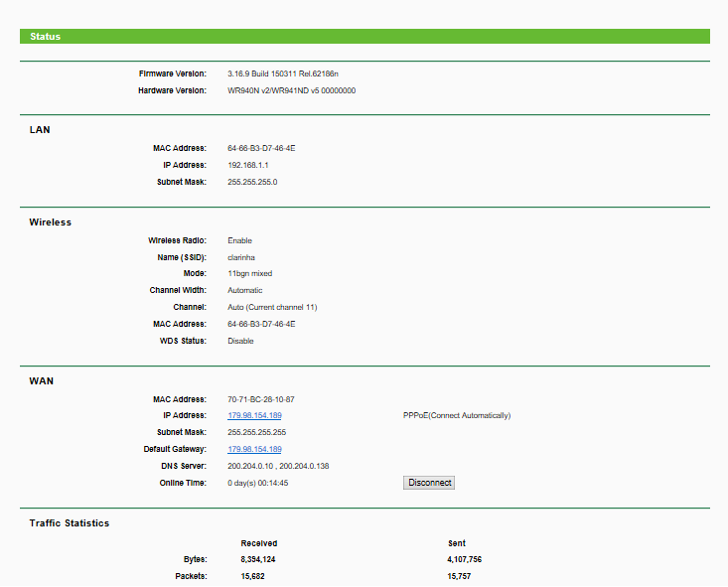Viewport: 728px width, 587px height.
Task: Click the Traffic Statistics heading
Action: (70, 522)
